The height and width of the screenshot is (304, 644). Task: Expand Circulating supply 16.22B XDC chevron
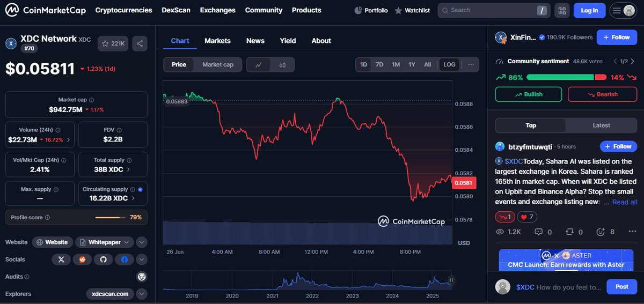pyautogui.click(x=133, y=198)
